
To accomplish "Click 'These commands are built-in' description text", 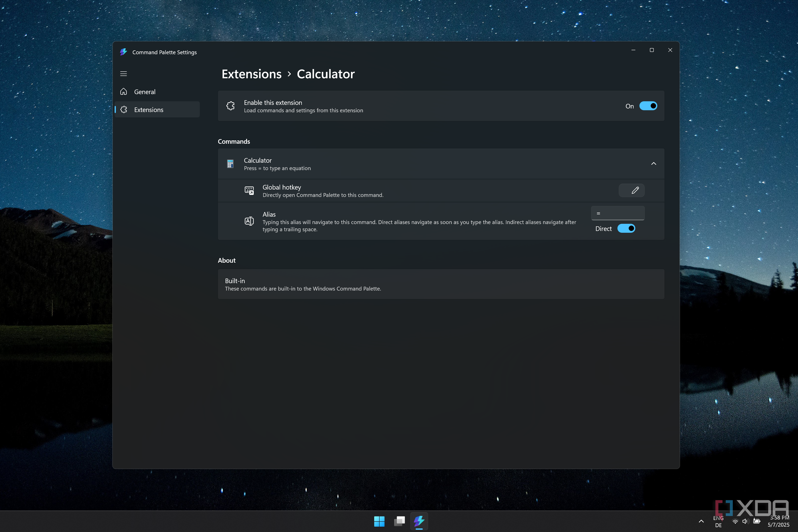I will 303,289.
